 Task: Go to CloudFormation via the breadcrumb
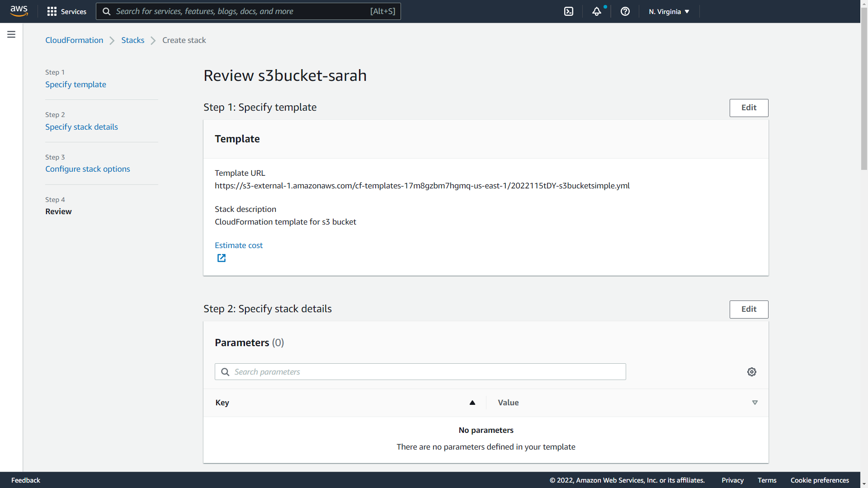coord(74,40)
